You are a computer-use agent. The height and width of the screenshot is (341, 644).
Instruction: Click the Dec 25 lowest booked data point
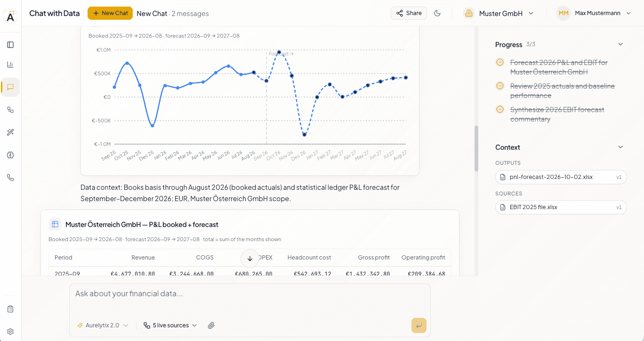click(153, 126)
